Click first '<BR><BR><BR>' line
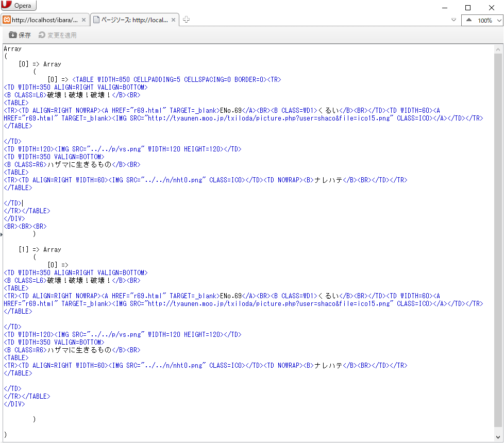The width and height of the screenshot is (504, 443). tap(25, 227)
